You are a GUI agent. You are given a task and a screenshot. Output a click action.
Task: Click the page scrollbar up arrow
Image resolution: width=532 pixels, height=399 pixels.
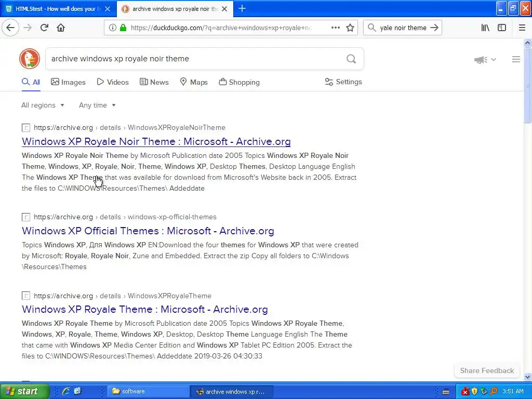[x=527, y=43]
